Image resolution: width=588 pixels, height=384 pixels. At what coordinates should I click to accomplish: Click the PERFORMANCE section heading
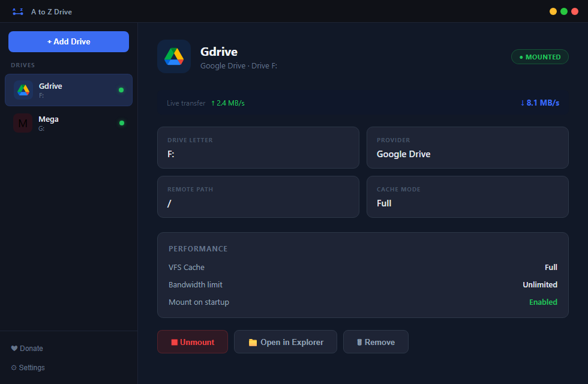point(198,248)
